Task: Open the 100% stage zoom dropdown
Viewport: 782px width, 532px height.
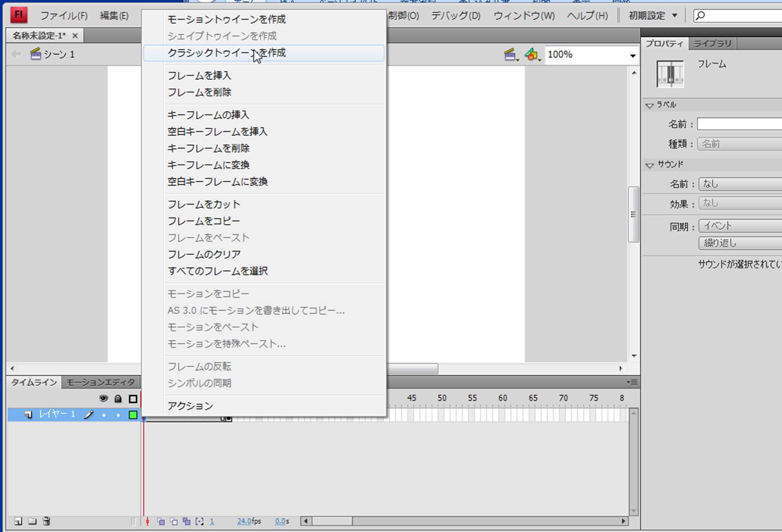Action: pos(633,55)
